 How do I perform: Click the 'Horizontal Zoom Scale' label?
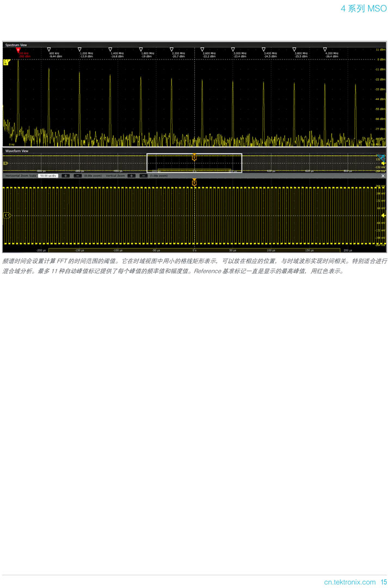21,175
